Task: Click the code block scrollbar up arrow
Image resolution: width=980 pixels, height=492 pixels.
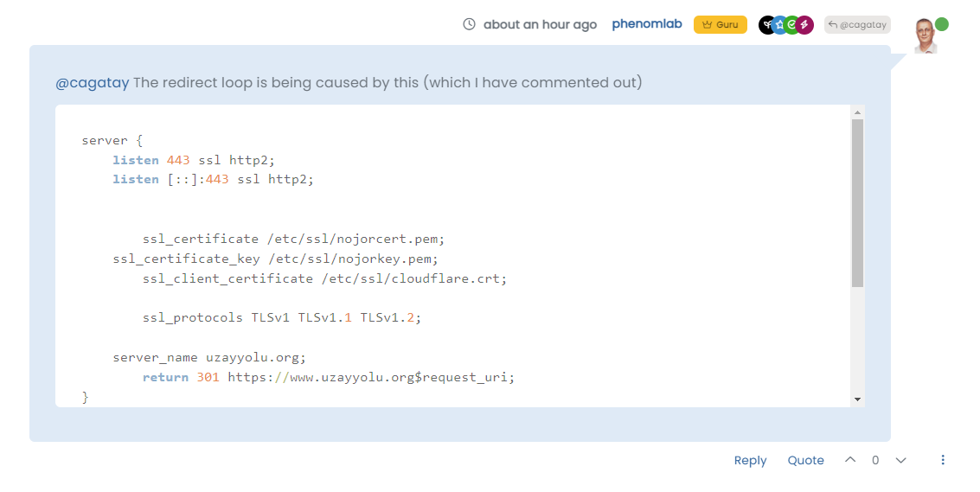Action: [x=857, y=112]
